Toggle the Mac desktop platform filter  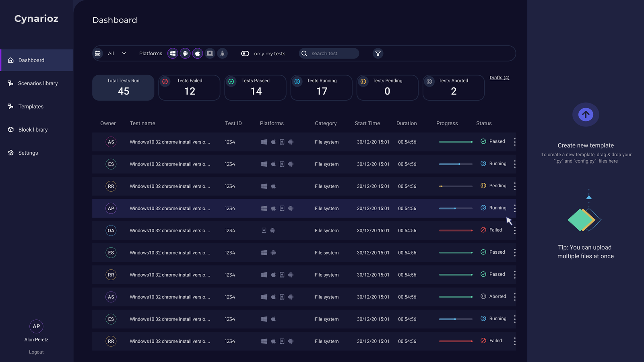(210, 53)
